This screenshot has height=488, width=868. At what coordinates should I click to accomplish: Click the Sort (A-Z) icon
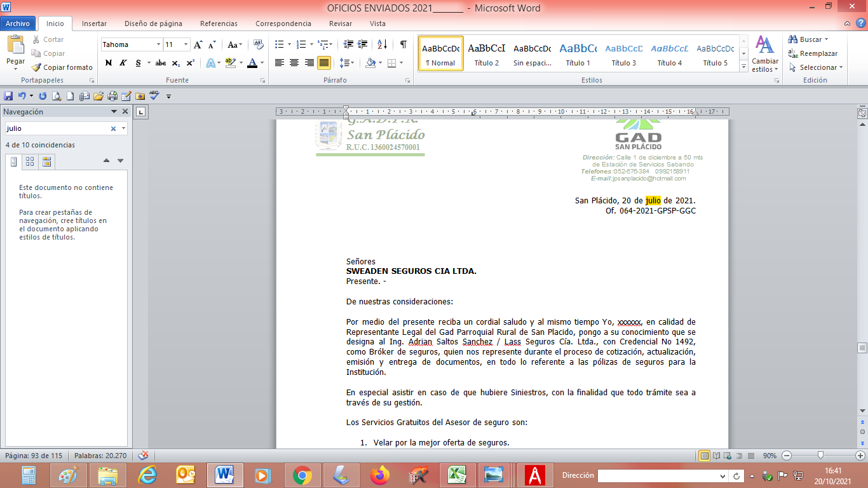tap(382, 44)
